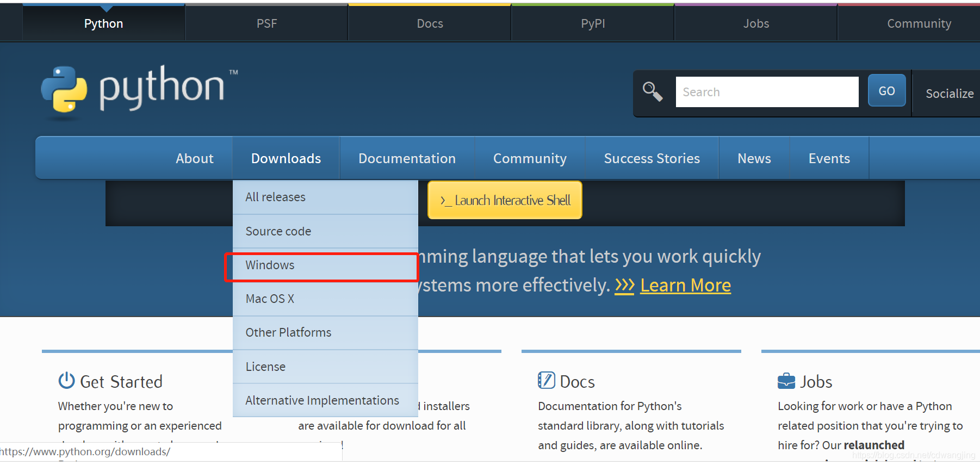The width and height of the screenshot is (980, 465).
Task: Launch the Interactive Shell button
Action: (505, 200)
